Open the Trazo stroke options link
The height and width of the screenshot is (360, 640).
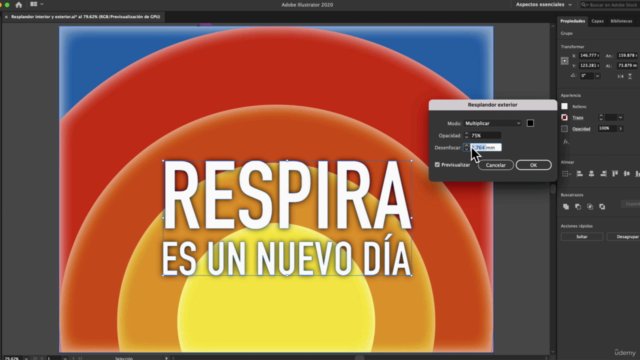pyautogui.click(x=578, y=118)
